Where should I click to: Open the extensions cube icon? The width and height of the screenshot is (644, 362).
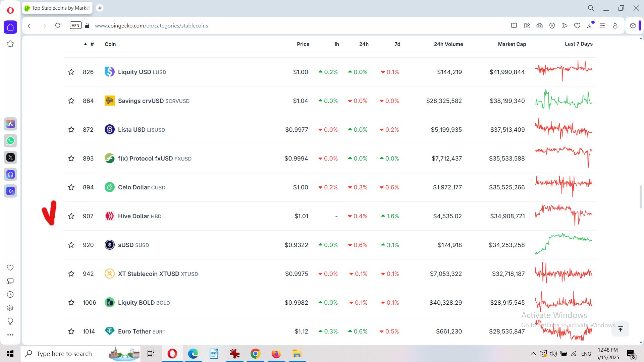(633, 26)
